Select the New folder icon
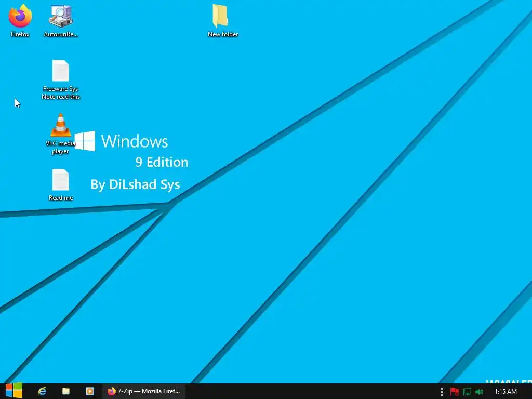The width and height of the screenshot is (532, 399). [222, 20]
